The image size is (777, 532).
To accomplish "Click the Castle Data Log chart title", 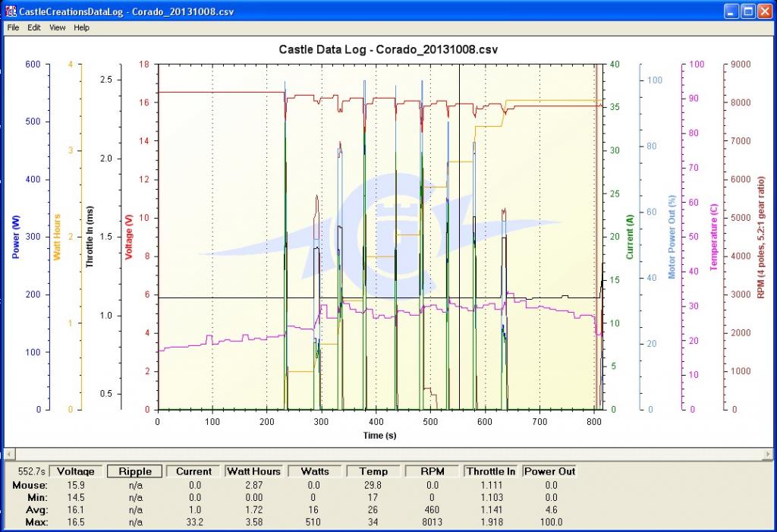I will (388, 49).
